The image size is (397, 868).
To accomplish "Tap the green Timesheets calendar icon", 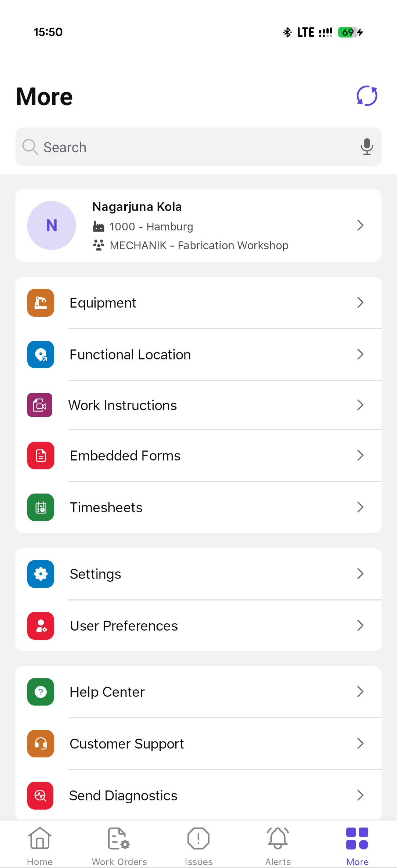I will (x=41, y=507).
